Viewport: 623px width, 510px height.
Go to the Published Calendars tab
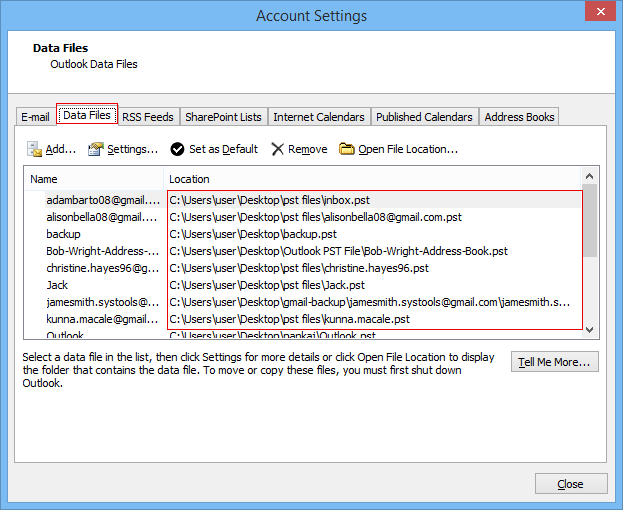tap(424, 117)
